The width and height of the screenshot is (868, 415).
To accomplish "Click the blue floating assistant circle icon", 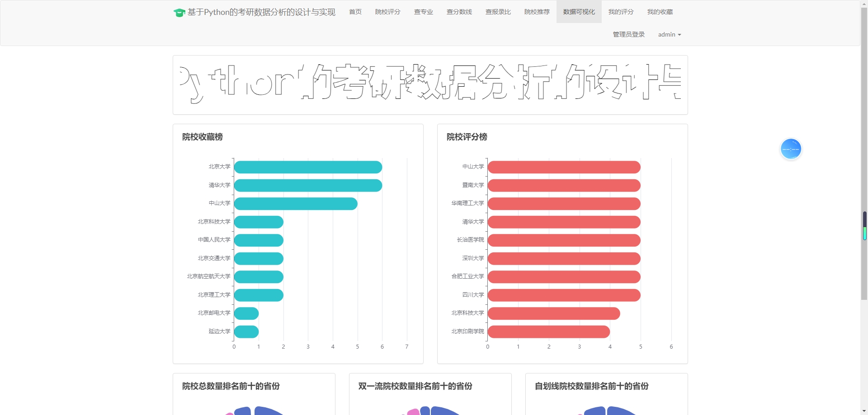I will click(x=791, y=149).
